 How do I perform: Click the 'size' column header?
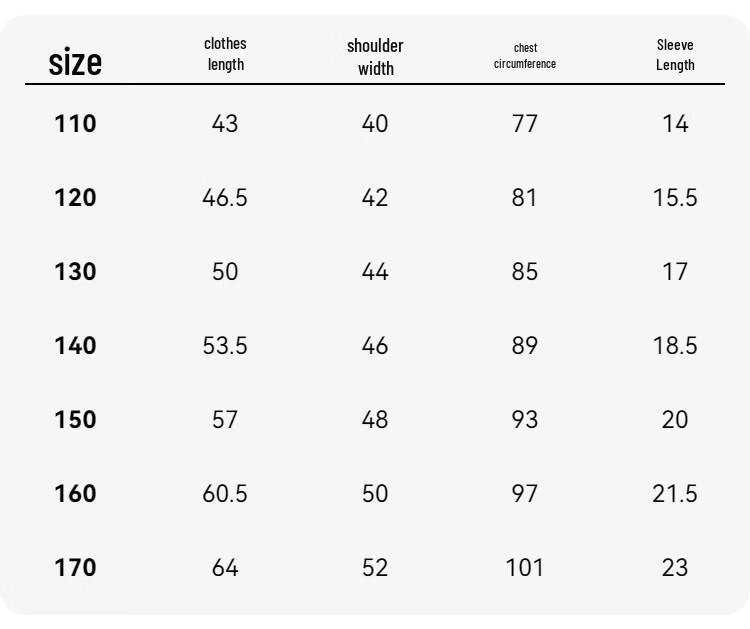(x=75, y=62)
